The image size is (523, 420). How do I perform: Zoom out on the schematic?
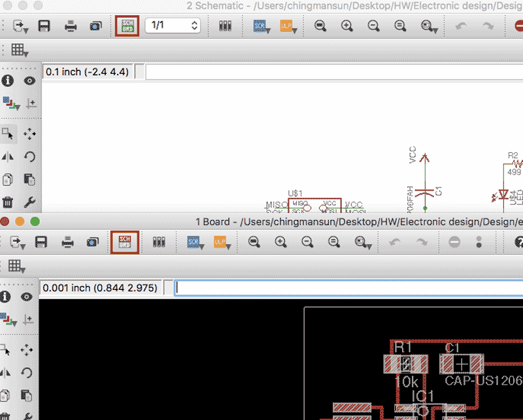pyautogui.click(x=373, y=25)
